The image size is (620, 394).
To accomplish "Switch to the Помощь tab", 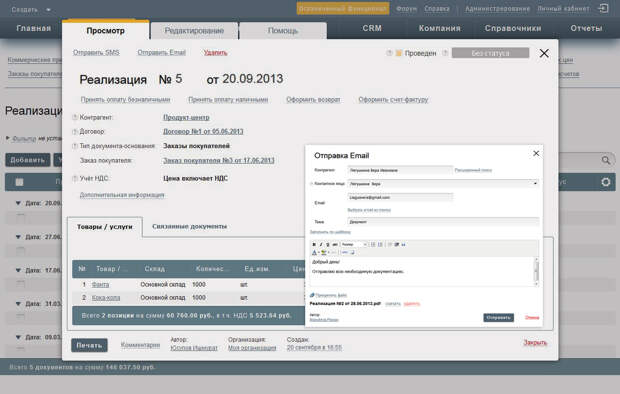I will pos(283,30).
